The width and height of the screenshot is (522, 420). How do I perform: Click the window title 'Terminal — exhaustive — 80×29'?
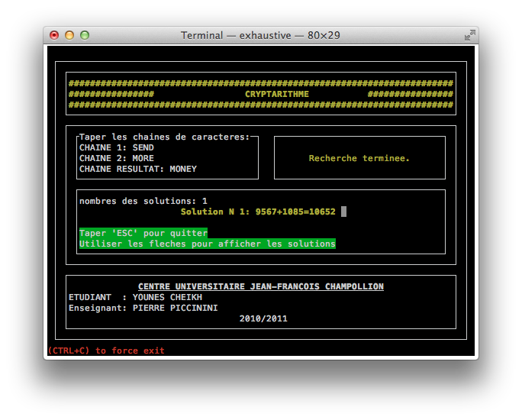click(x=260, y=35)
